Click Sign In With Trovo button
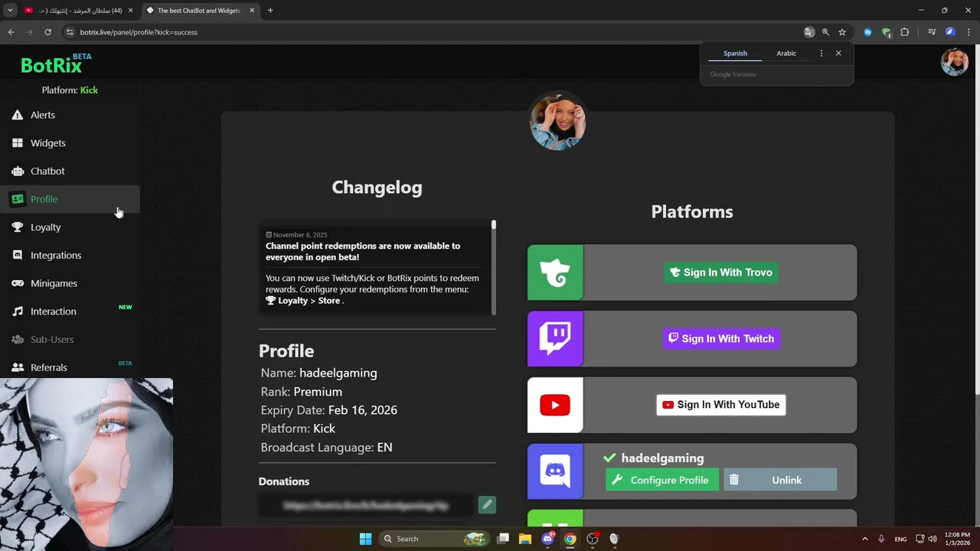980x551 pixels. (x=721, y=272)
